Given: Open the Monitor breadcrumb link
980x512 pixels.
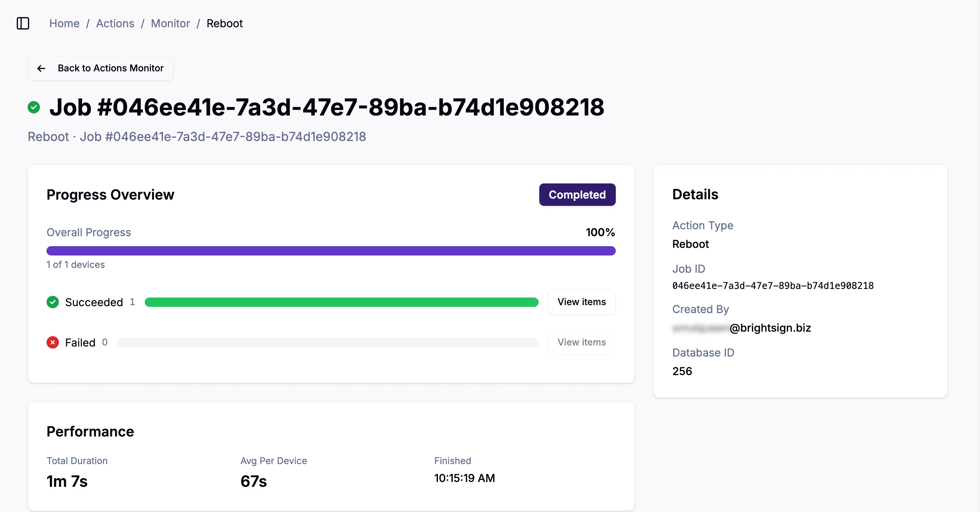Looking at the screenshot, I should coord(170,23).
